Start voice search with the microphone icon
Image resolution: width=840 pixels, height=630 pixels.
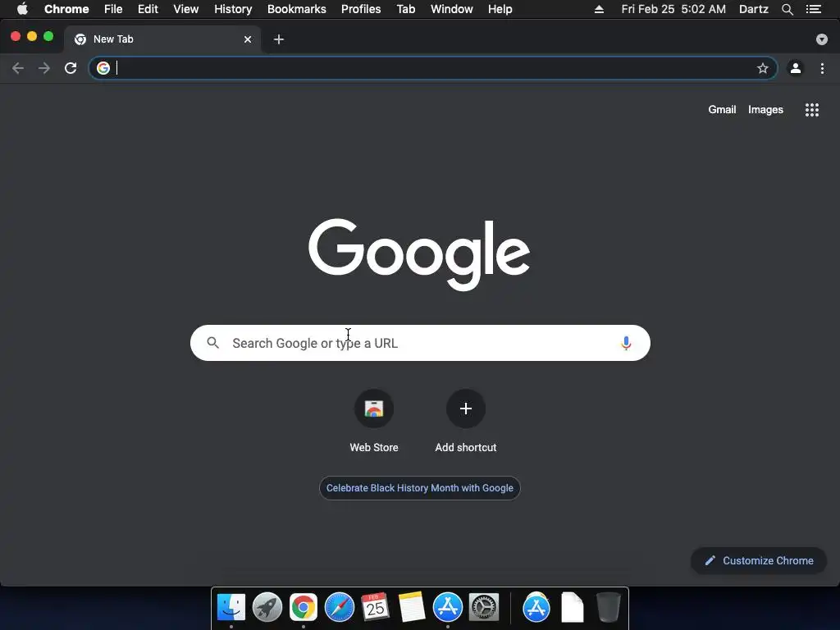pyautogui.click(x=626, y=343)
